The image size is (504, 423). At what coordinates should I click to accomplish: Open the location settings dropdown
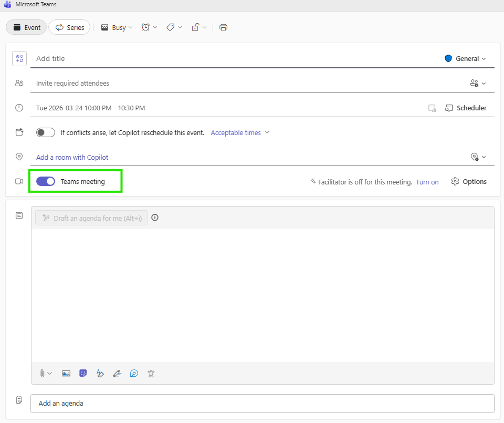coord(478,157)
